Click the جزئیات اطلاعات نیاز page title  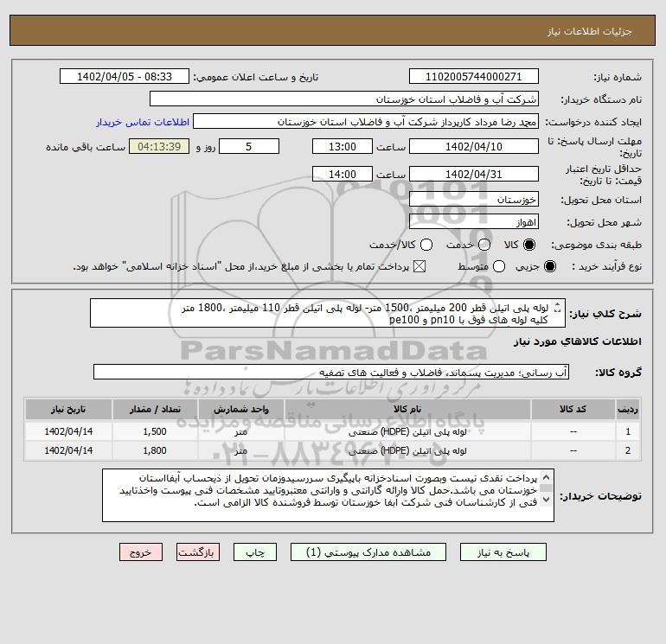pos(590,31)
